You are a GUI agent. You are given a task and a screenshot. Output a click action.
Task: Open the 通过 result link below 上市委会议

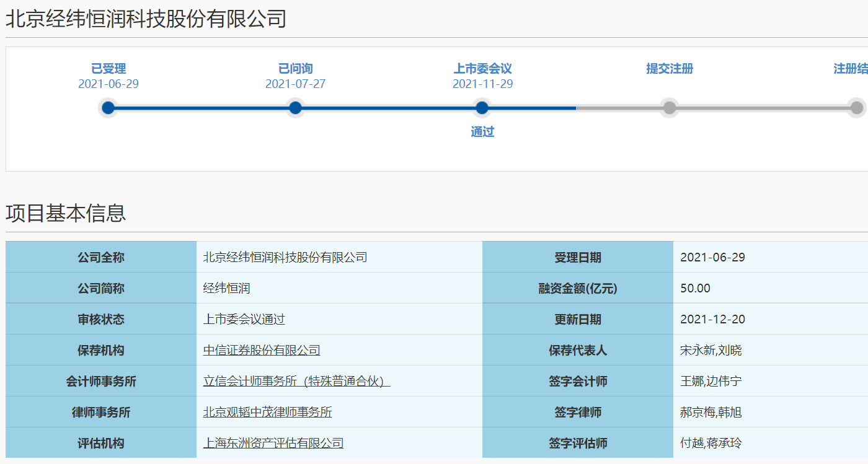tap(482, 131)
